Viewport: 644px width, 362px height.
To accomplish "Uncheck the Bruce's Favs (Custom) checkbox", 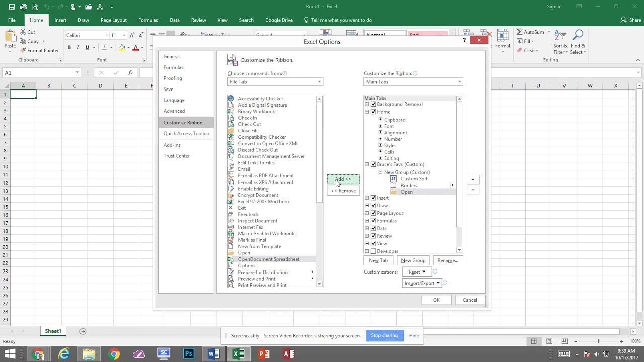I will click(373, 164).
